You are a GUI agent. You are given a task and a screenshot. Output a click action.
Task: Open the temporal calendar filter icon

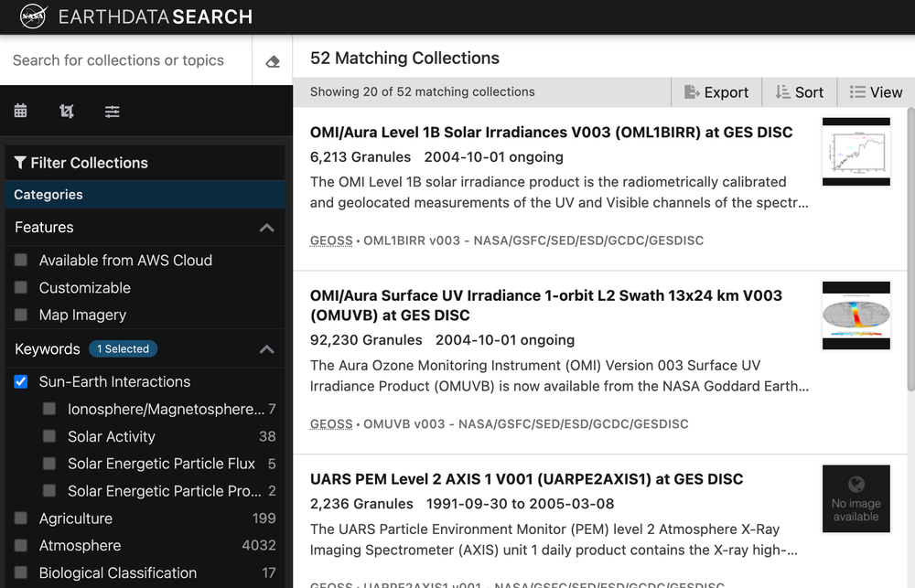coord(20,111)
